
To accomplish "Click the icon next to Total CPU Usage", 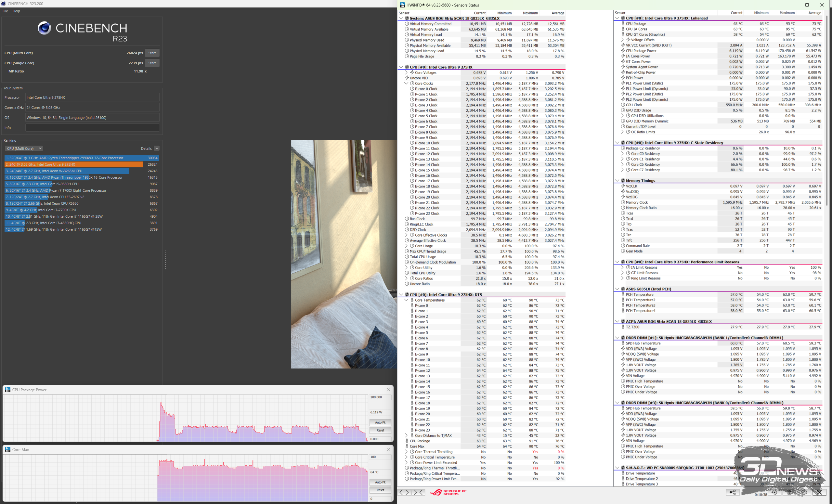I will tap(407, 257).
